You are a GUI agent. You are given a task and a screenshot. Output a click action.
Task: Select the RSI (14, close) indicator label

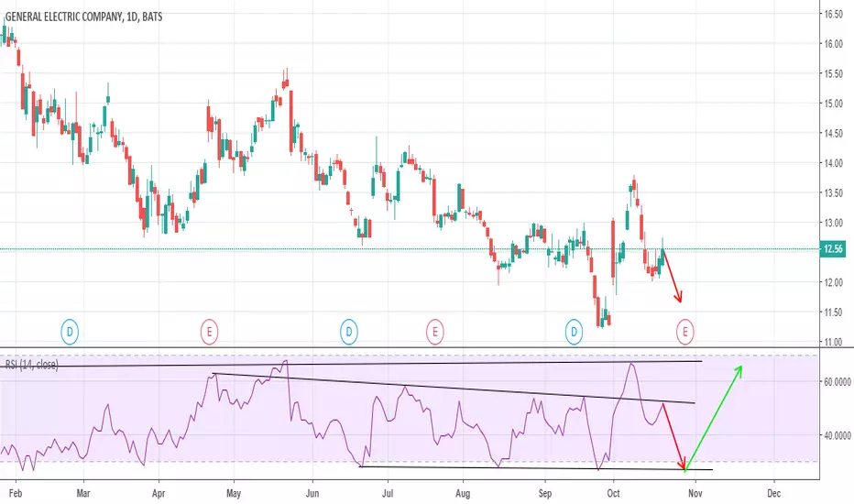(x=31, y=365)
